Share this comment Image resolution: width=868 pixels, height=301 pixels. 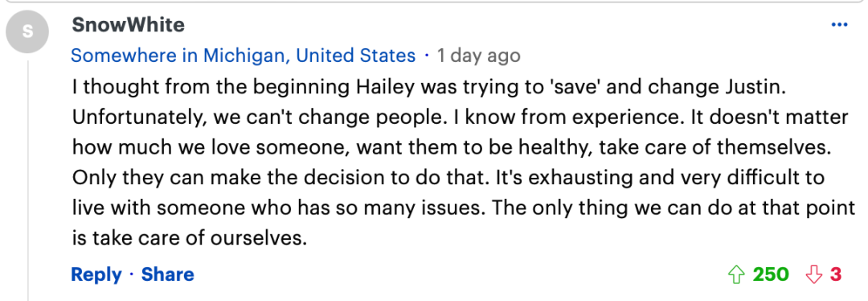pos(168,274)
